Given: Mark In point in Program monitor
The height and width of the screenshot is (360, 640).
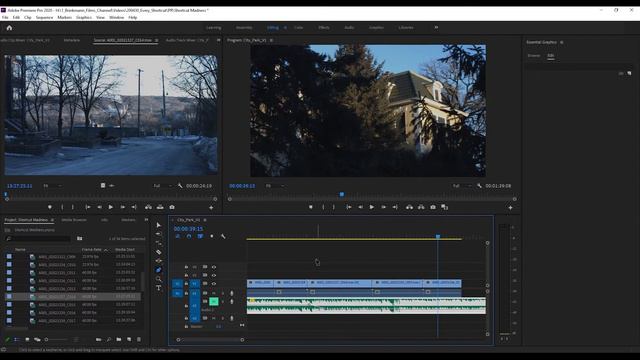Looking at the screenshot, I should (x=323, y=207).
